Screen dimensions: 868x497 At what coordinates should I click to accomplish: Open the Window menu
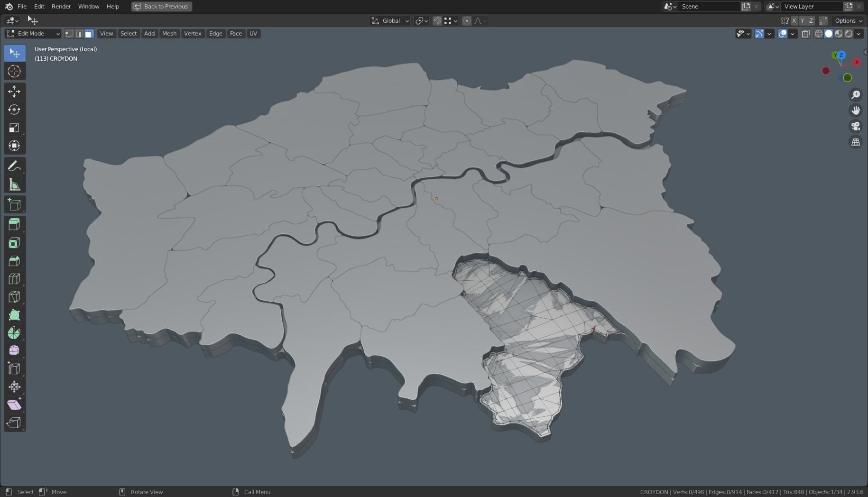coord(89,6)
